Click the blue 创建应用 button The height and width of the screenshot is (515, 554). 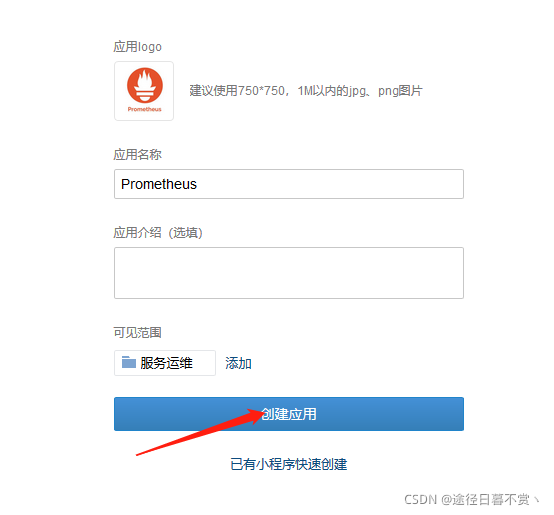pyautogui.click(x=289, y=414)
